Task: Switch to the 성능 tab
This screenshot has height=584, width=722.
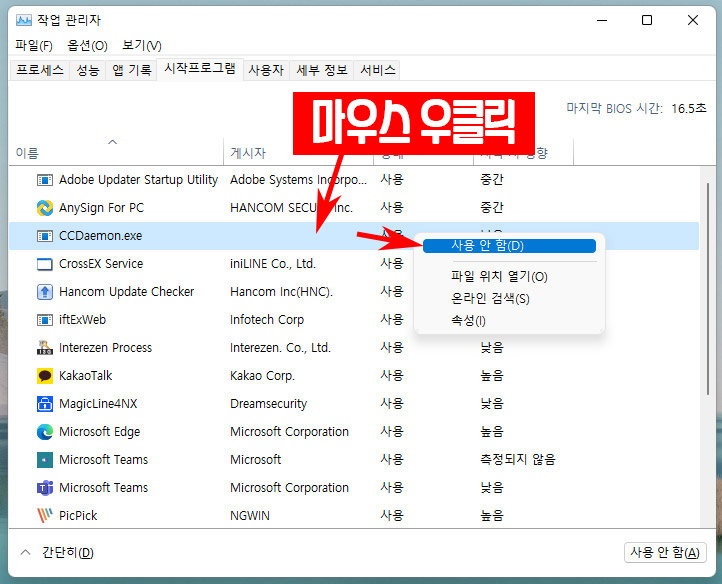Action: tap(87, 70)
